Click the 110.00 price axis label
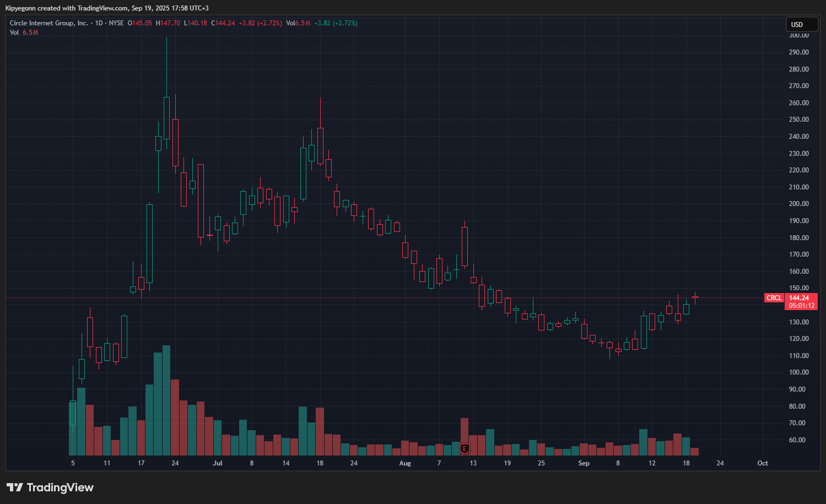Viewport: 826px width, 504px height. coord(799,356)
